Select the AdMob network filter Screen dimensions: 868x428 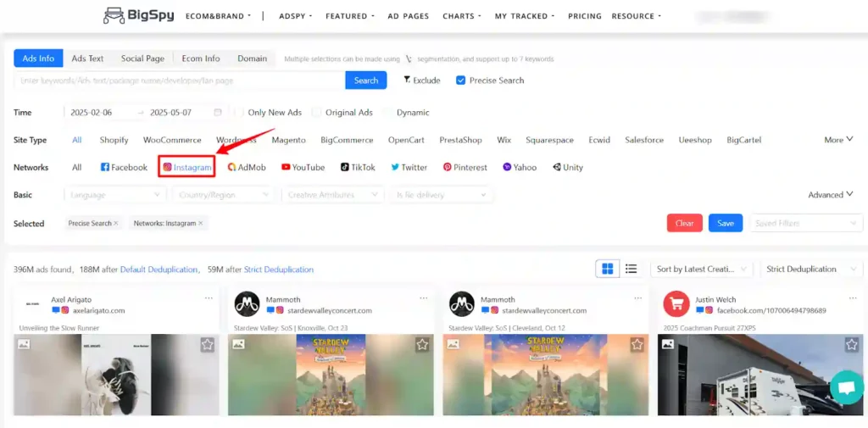click(x=247, y=167)
